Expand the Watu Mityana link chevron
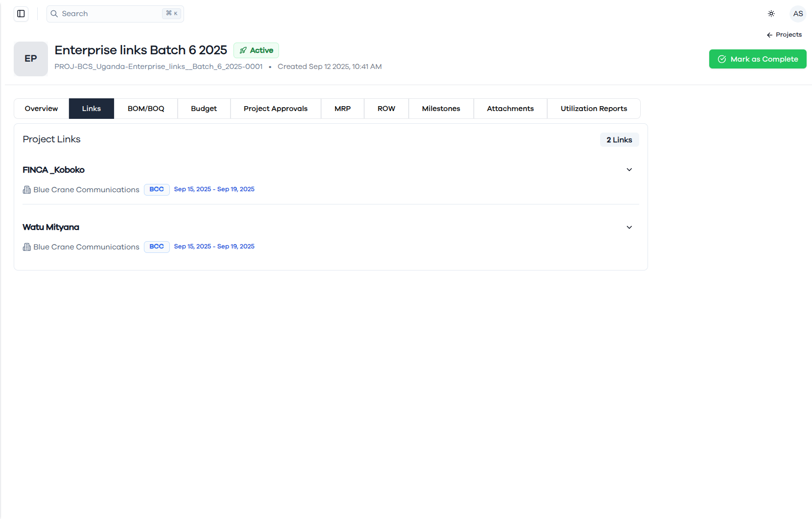This screenshot has height=519, width=812. coord(629,227)
